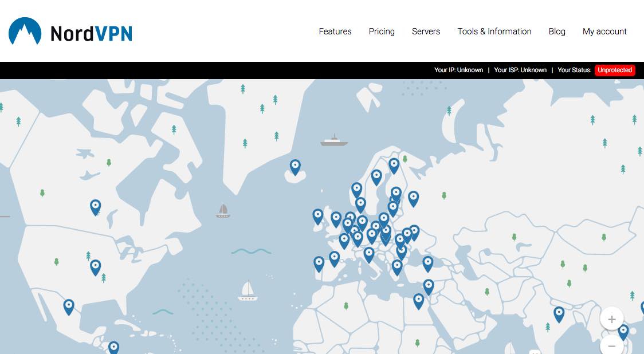The height and width of the screenshot is (354, 644).
Task: Choose the Sweden server pin
Action: click(x=376, y=177)
